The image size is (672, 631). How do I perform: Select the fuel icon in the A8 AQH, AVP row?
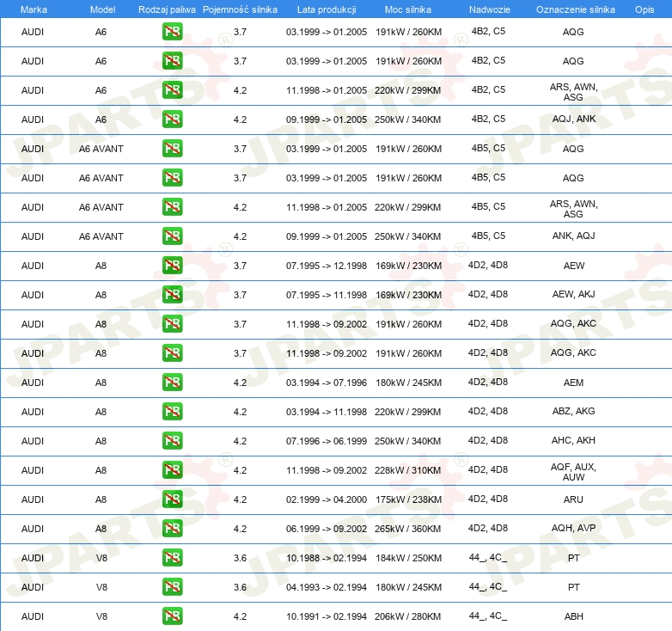[x=172, y=528]
